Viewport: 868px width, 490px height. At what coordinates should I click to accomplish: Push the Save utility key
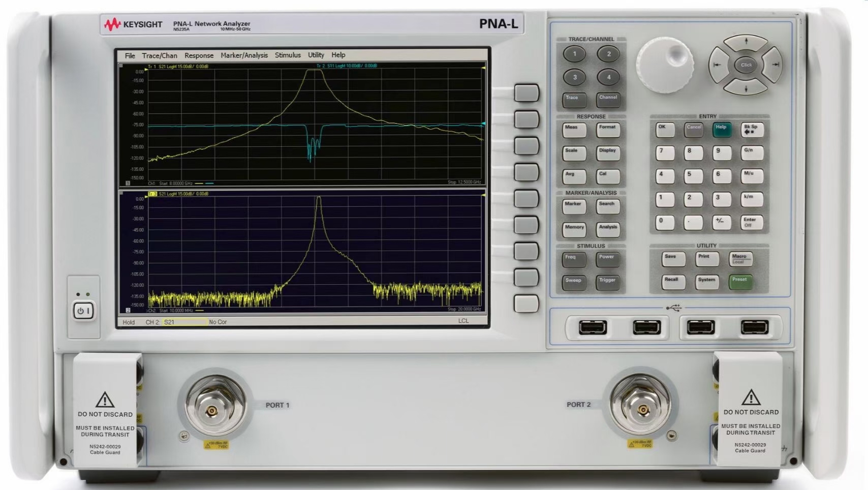click(673, 259)
